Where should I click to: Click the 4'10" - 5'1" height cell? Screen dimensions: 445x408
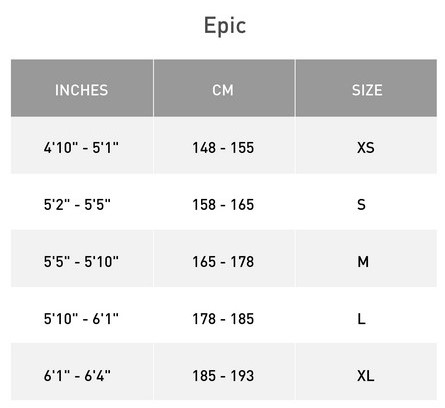[82, 145]
